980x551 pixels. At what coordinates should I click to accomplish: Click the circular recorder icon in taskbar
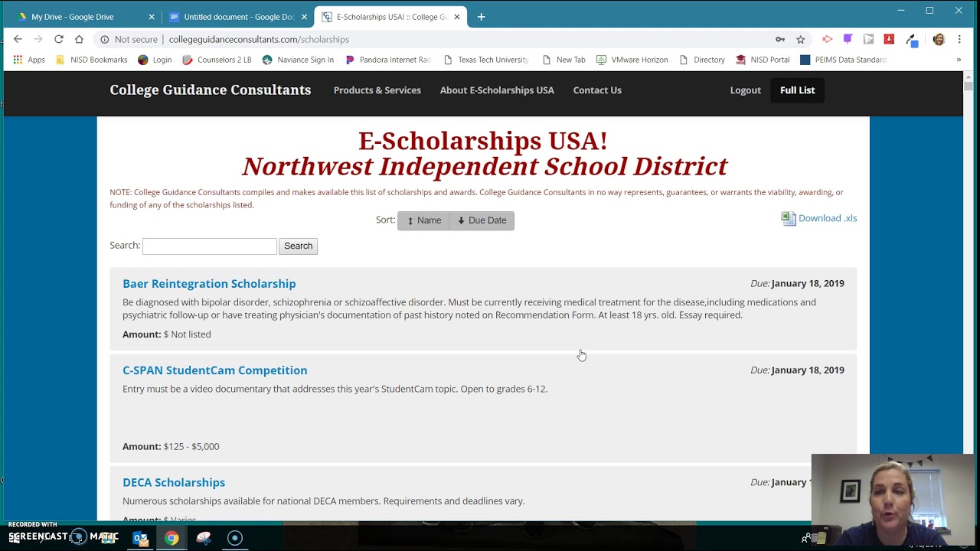point(235,538)
